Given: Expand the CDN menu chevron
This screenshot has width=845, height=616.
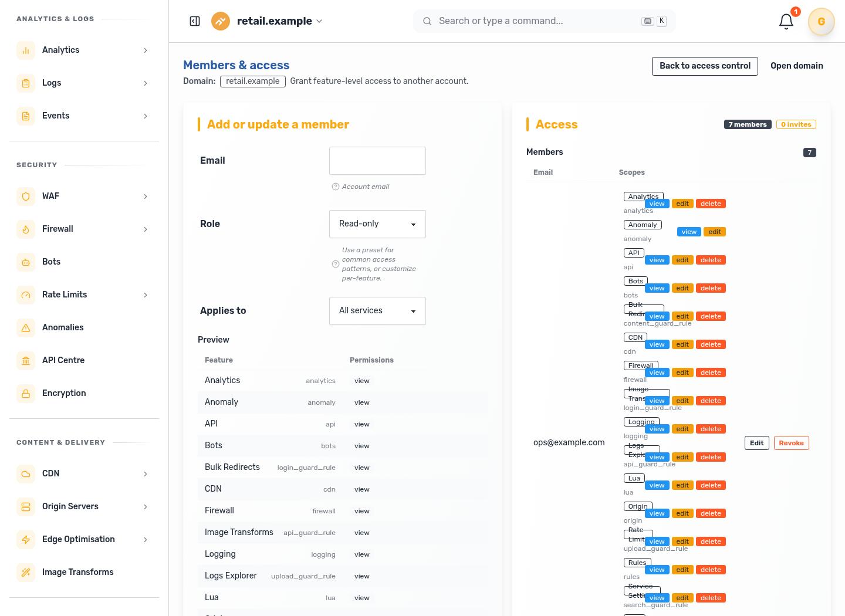Looking at the screenshot, I should [146, 474].
